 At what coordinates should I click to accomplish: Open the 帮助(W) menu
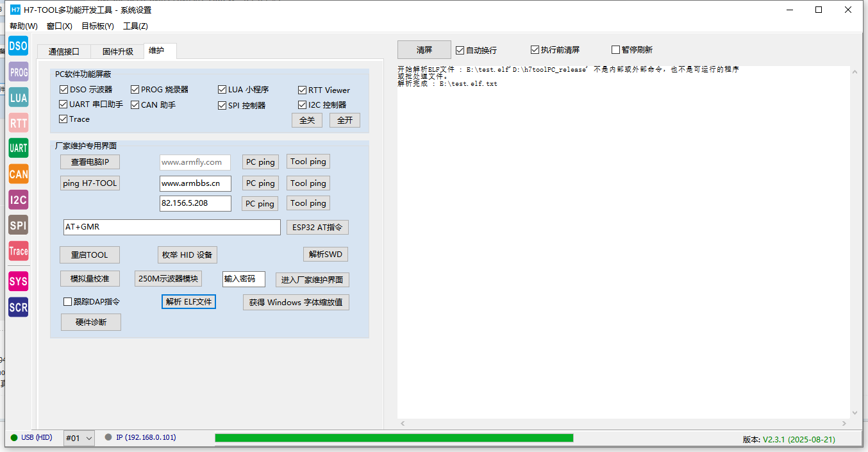pyautogui.click(x=24, y=26)
